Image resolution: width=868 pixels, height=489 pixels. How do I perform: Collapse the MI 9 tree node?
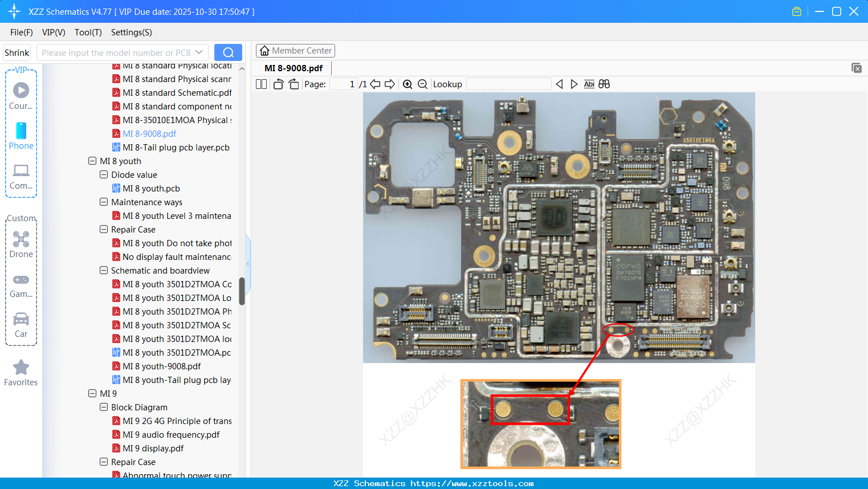[92, 394]
